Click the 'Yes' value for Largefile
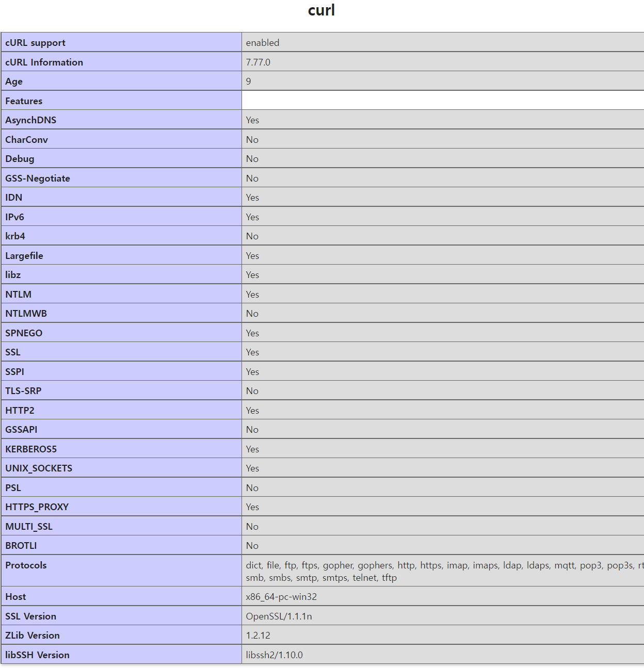Image resolution: width=644 pixels, height=668 pixels. pos(252,256)
